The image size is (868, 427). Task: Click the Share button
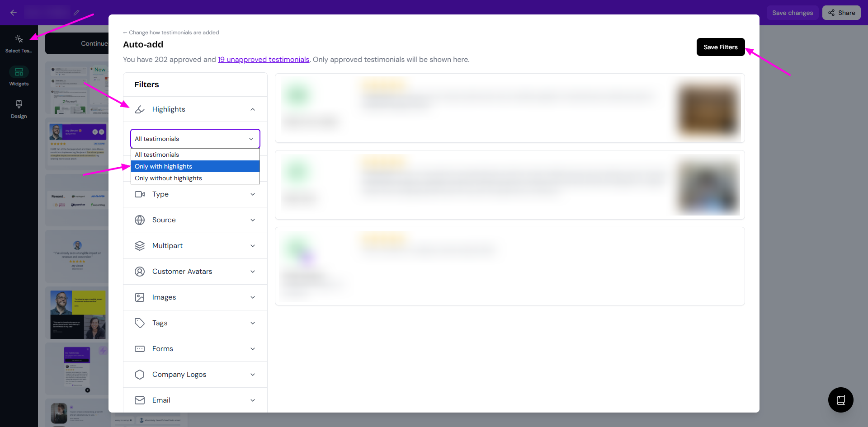click(x=841, y=13)
